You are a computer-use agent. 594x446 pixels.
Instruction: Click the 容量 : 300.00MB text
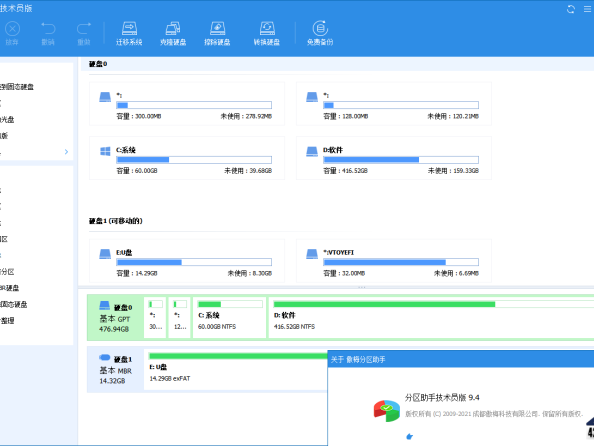click(139, 116)
